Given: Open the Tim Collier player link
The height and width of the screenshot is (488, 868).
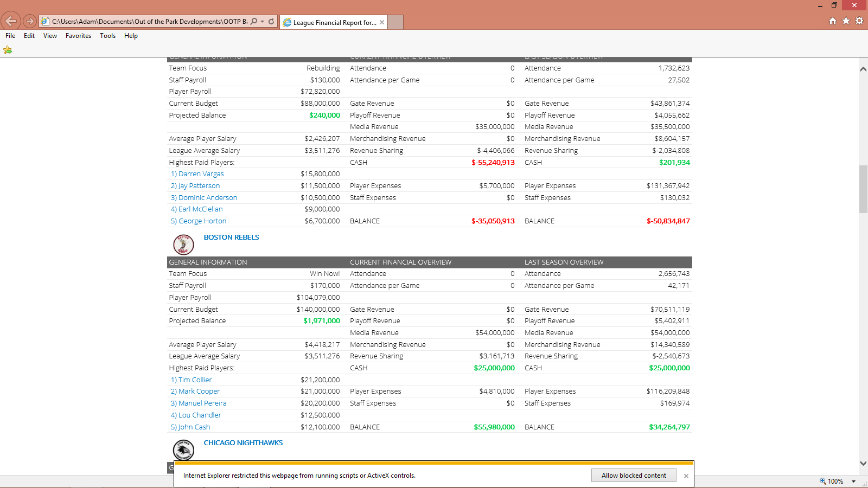Looking at the screenshot, I should tap(195, 380).
